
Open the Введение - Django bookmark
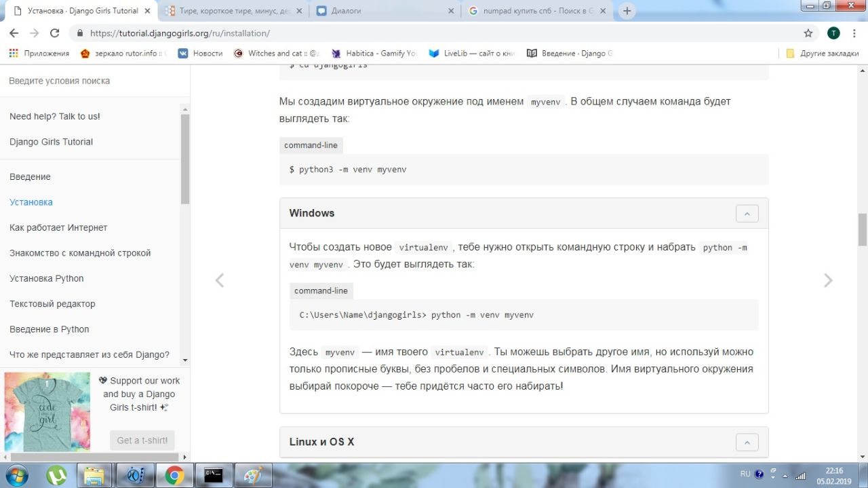[x=570, y=53]
